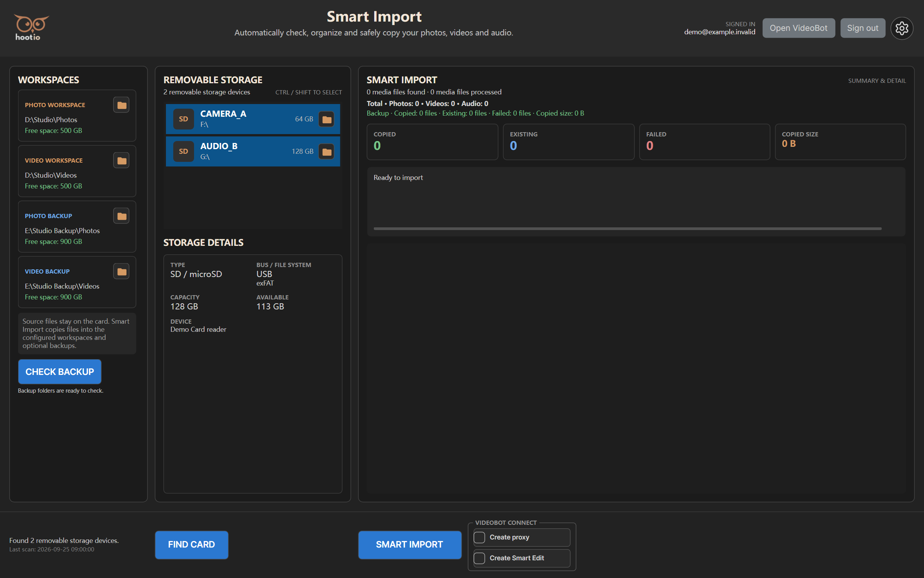
Task: Open the CAMERA_A card folder icon
Action: click(x=326, y=119)
